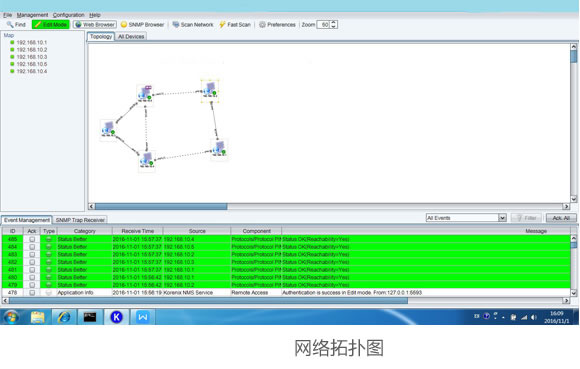Check the Ack box for event 478

coord(32,292)
